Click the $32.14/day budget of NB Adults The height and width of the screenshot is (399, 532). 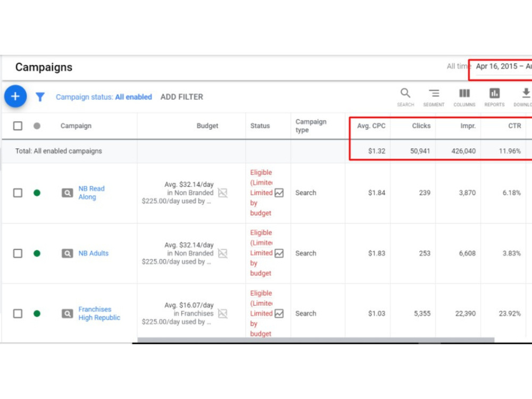(189, 245)
